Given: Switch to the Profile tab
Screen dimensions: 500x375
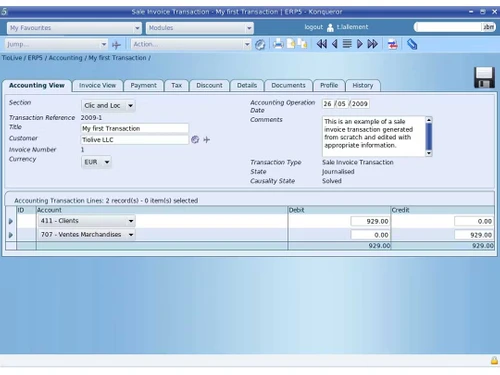Looking at the screenshot, I should [x=329, y=86].
